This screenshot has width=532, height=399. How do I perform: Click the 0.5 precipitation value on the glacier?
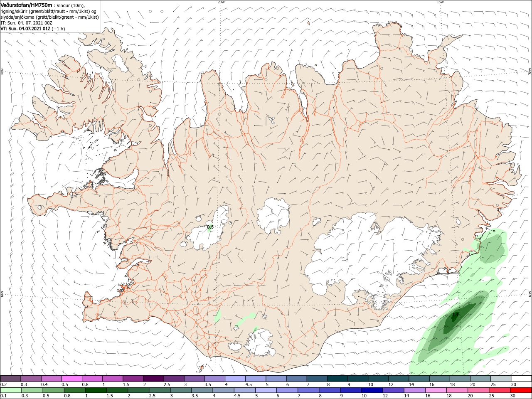[x=210, y=227]
